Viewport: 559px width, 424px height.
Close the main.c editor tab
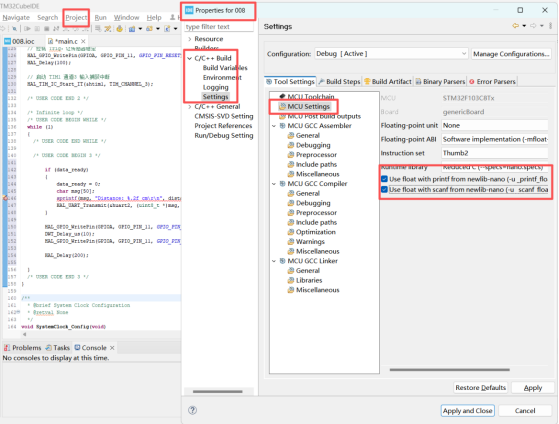click(x=83, y=41)
